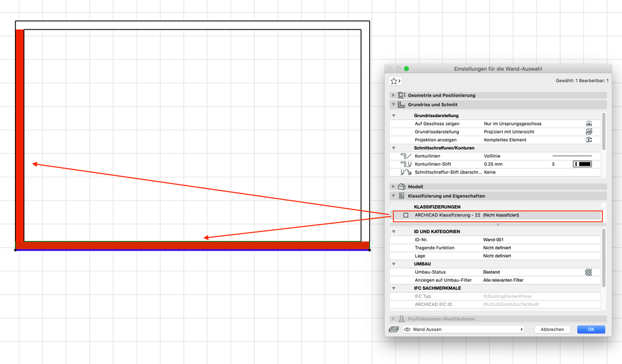Screen dimensions: 622x364
Task: Collapse the Schnittschraffuren/Konturen group
Action: 393,148
